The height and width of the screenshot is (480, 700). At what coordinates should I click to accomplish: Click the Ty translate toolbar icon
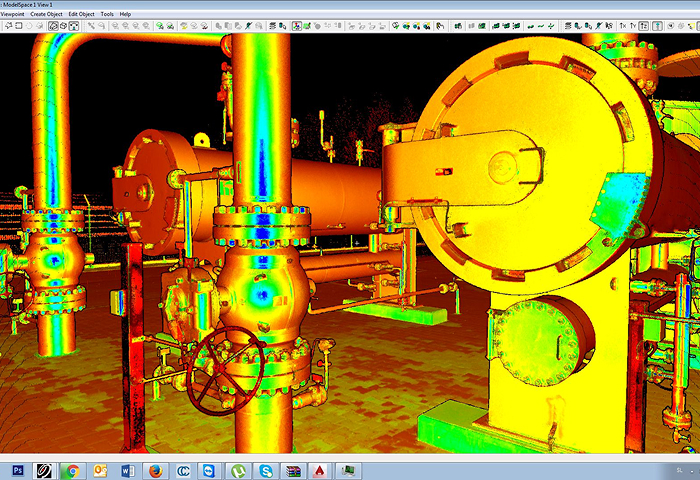(x=634, y=25)
